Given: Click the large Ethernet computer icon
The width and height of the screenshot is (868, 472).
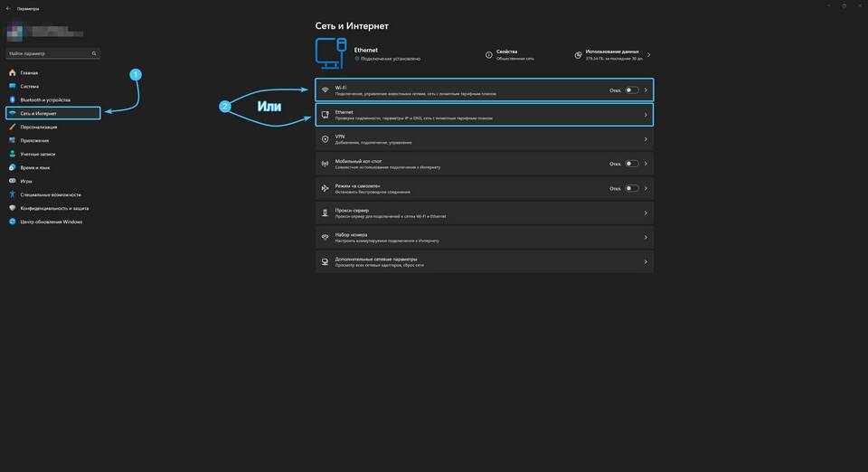Looking at the screenshot, I should point(331,53).
